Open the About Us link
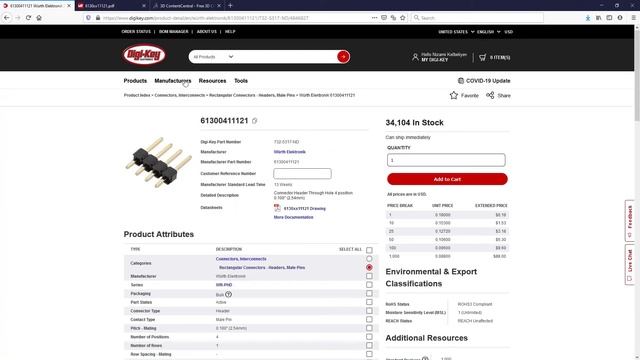 tap(207, 31)
